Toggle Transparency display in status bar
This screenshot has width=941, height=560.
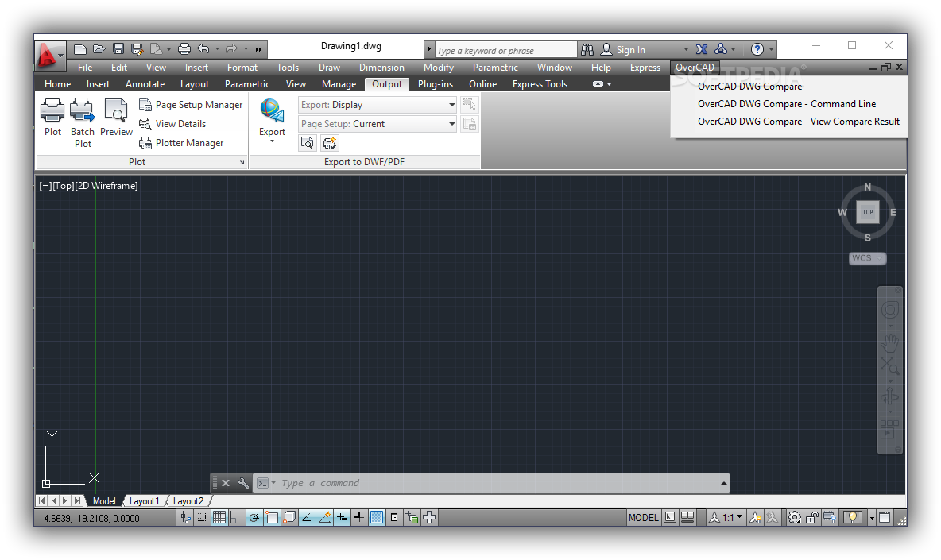point(376,517)
